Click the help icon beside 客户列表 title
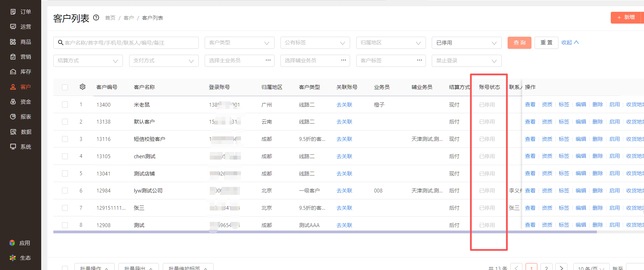This screenshot has height=270, width=644. [x=96, y=18]
